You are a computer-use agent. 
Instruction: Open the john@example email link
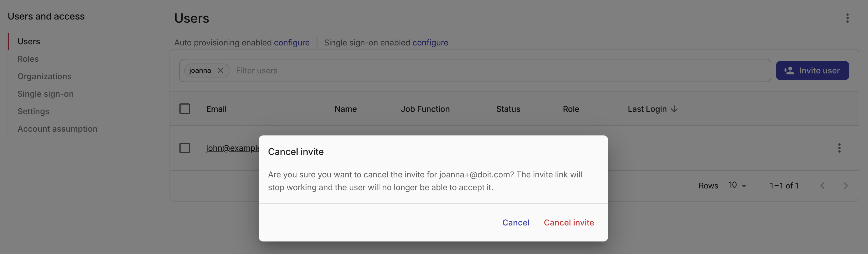coord(232,148)
